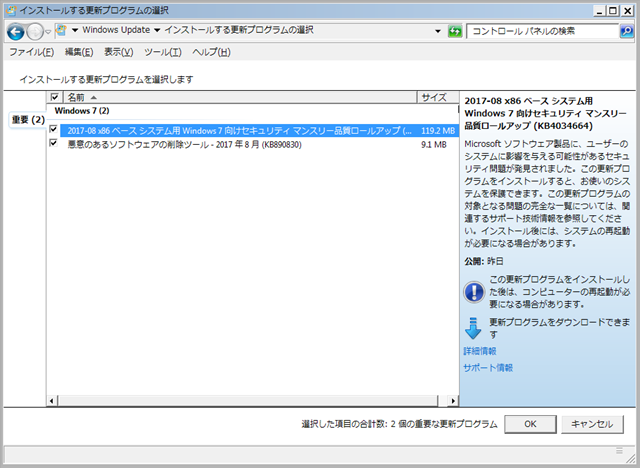Click the search magnifier icon

[627, 31]
